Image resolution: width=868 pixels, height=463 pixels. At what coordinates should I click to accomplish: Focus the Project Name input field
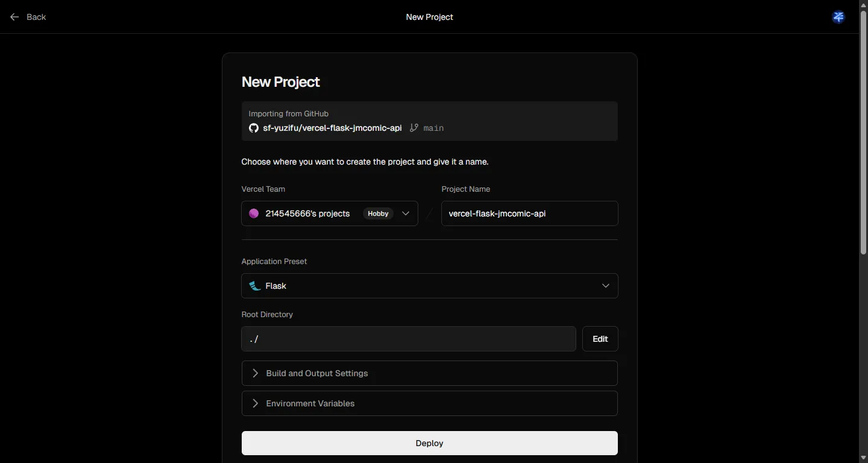point(529,213)
